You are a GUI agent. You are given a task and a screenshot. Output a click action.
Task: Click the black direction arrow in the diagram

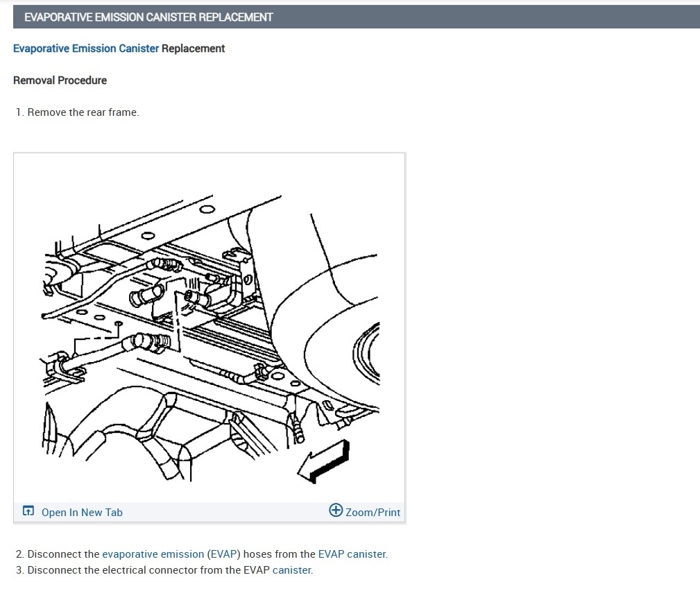324,461
